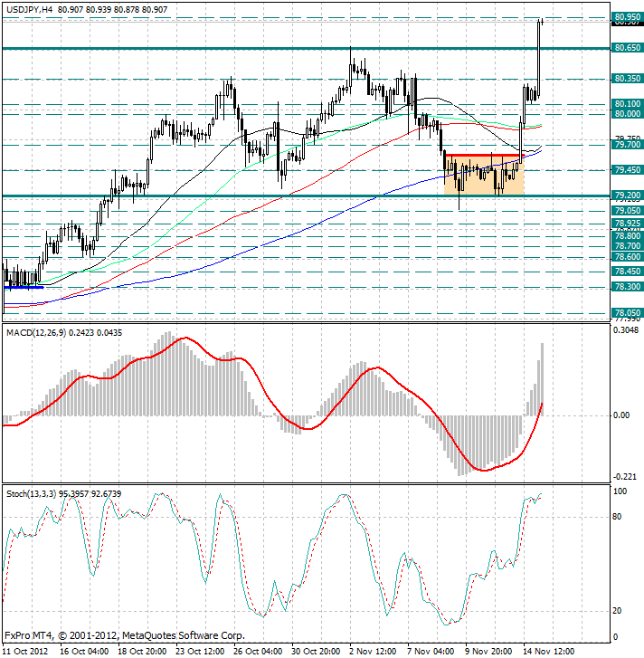644x658 pixels.
Task: Click the 79.450 price level label
Action: coord(627,170)
